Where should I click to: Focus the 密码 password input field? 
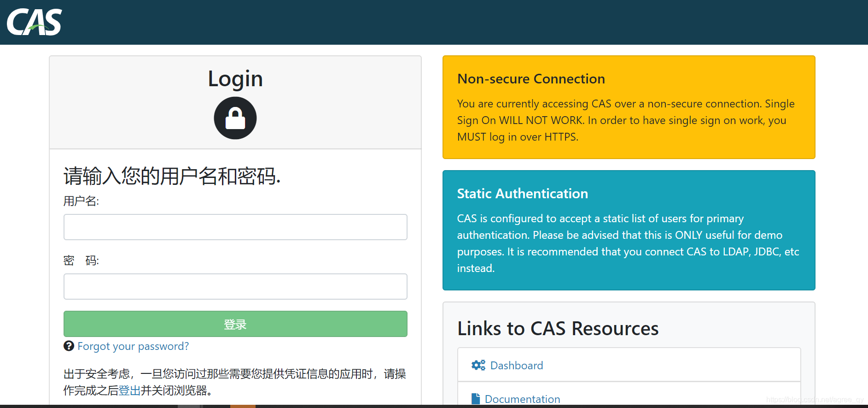235,286
